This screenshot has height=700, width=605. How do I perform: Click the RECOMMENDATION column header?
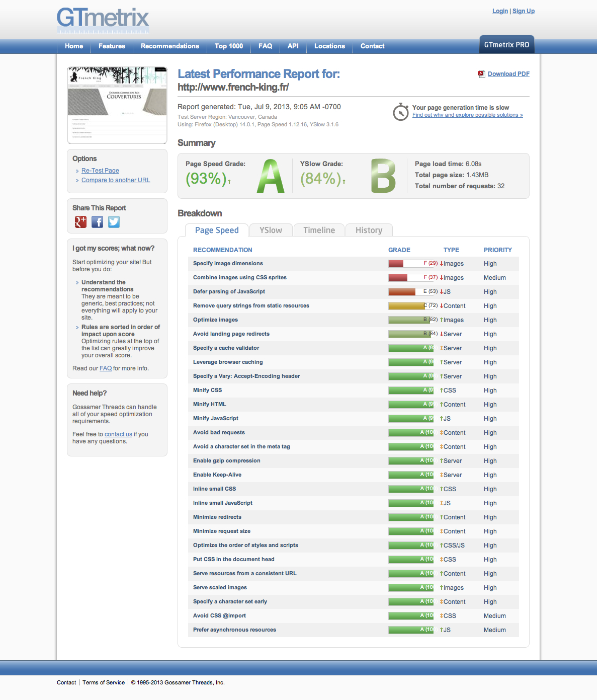223,250
